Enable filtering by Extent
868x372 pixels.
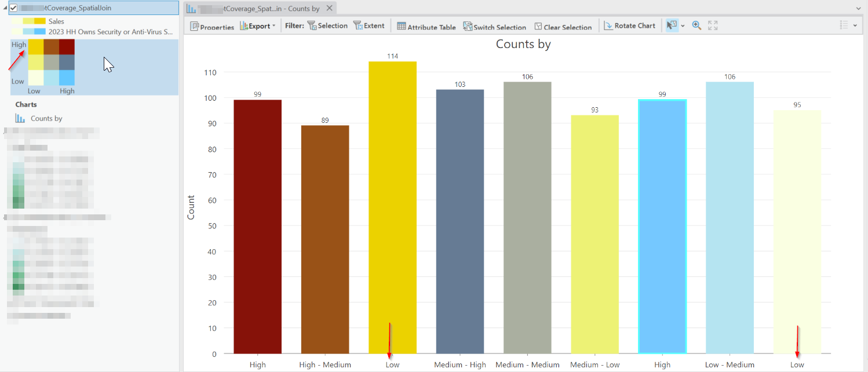click(x=369, y=26)
